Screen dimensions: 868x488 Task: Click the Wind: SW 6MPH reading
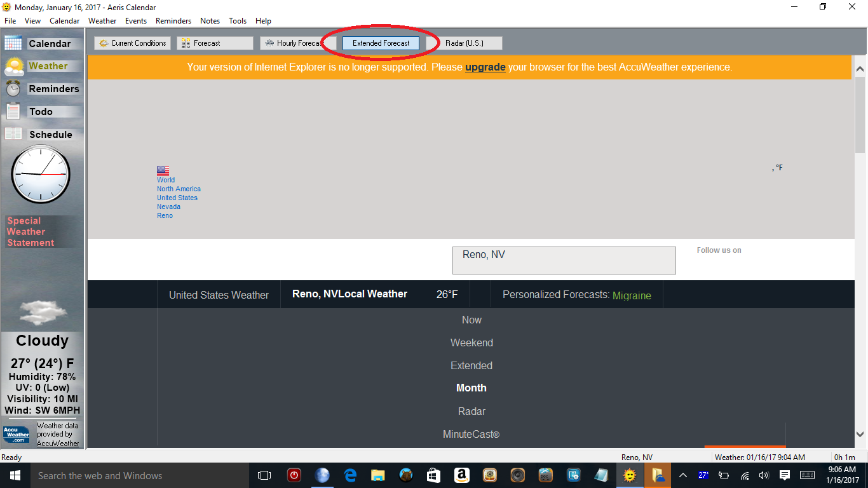(x=43, y=410)
